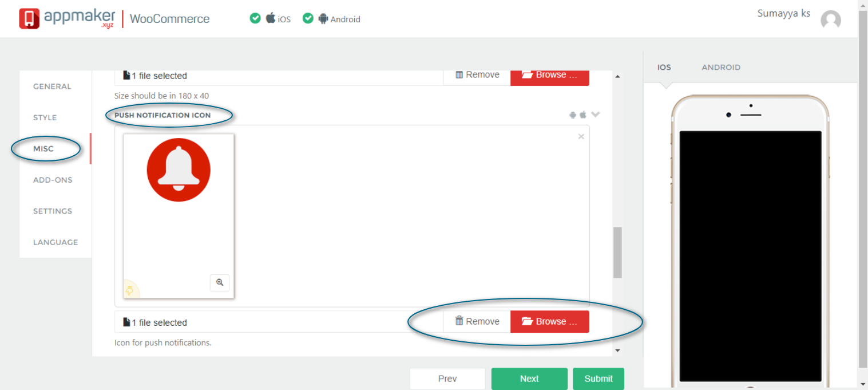Click the iPhone preview screen
Viewport: 868px width, 390px height.
pyautogui.click(x=750, y=256)
